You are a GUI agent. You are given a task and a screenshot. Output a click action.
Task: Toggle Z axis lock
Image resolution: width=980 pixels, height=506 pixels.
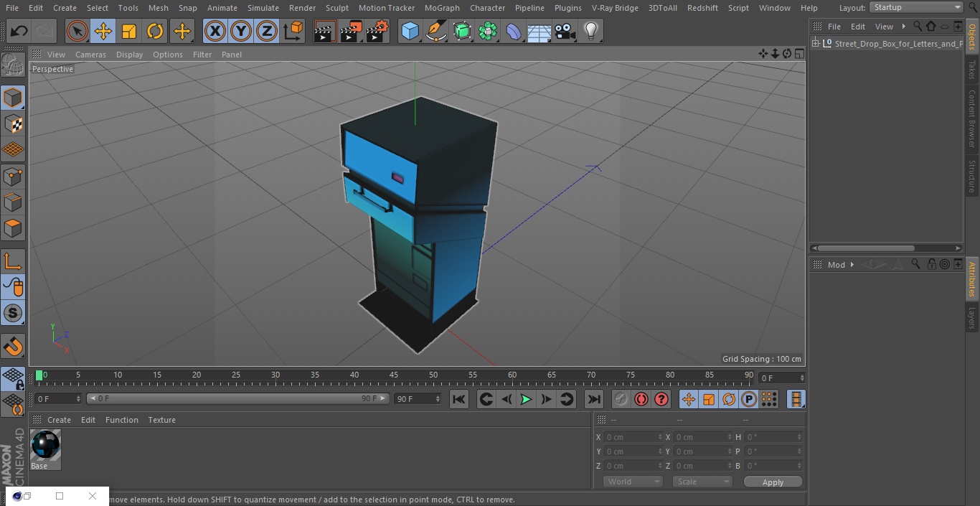coord(267,31)
